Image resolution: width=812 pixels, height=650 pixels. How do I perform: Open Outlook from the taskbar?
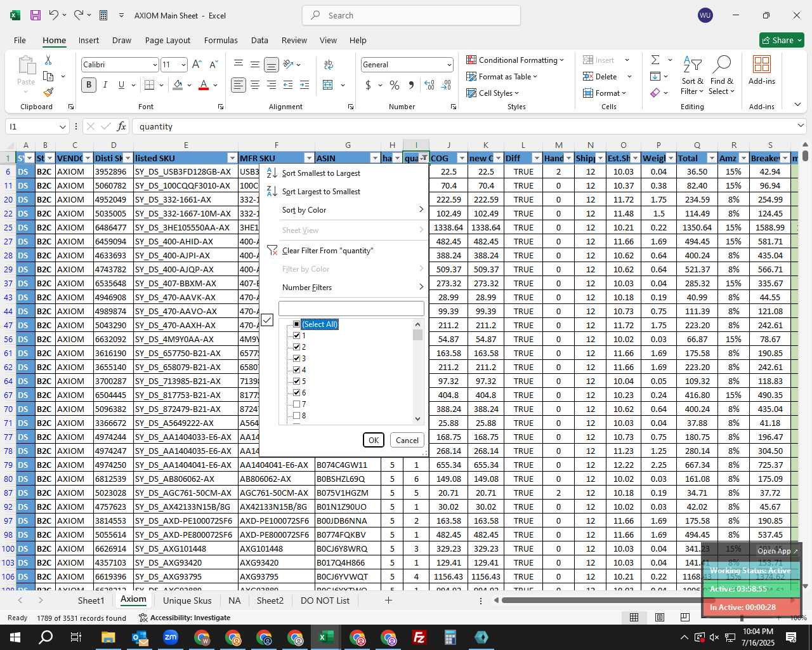140,637
